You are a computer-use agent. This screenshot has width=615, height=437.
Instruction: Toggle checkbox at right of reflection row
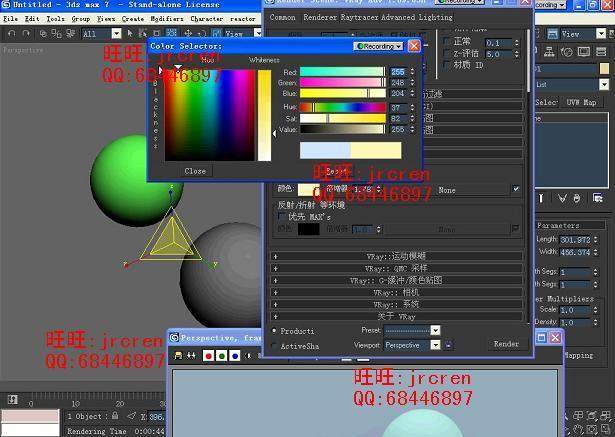pos(515,228)
